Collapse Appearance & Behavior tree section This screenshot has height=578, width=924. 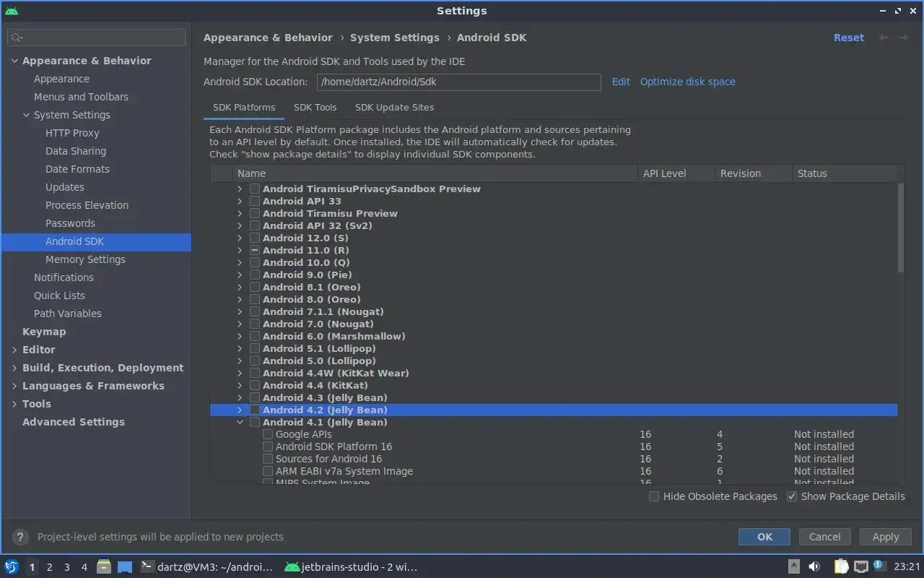(14, 61)
